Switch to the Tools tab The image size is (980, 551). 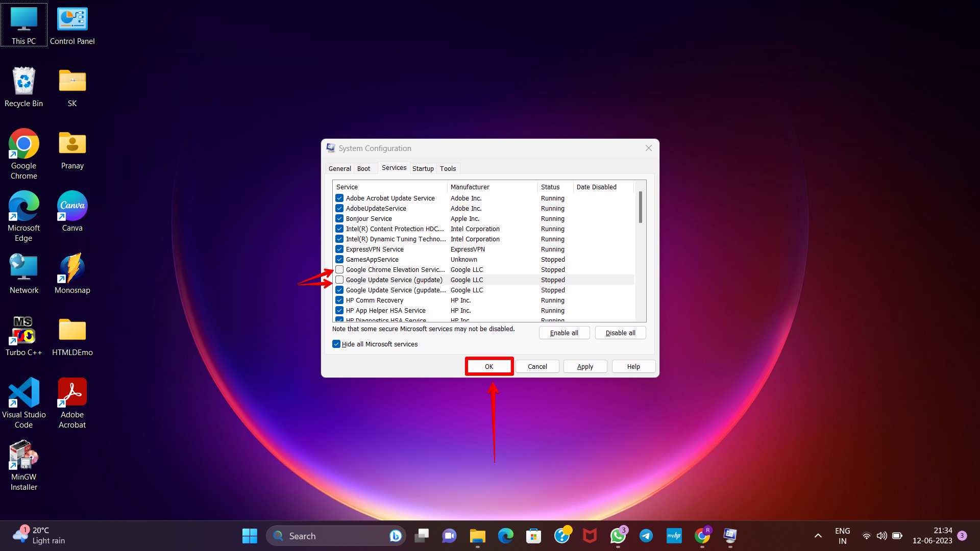448,168
